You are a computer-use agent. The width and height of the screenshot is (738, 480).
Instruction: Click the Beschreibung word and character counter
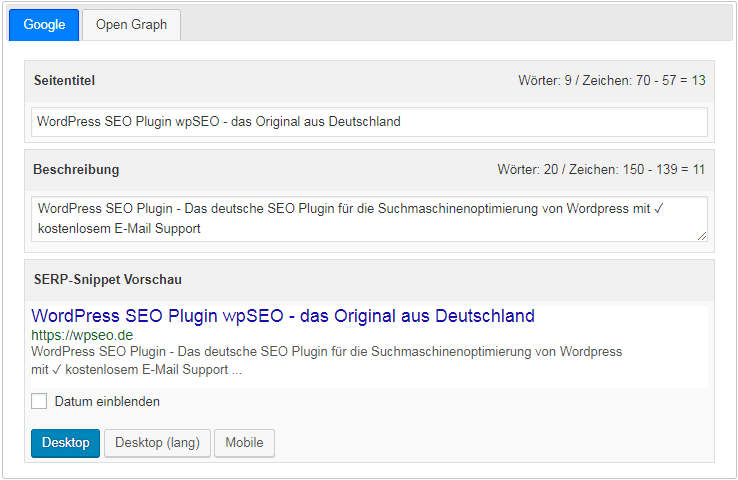point(601,170)
